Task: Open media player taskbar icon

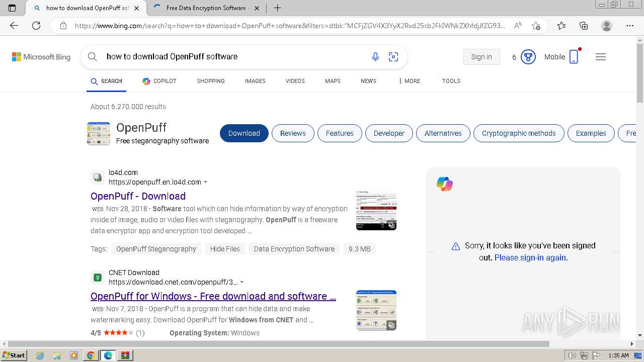Action: [x=74, y=355]
